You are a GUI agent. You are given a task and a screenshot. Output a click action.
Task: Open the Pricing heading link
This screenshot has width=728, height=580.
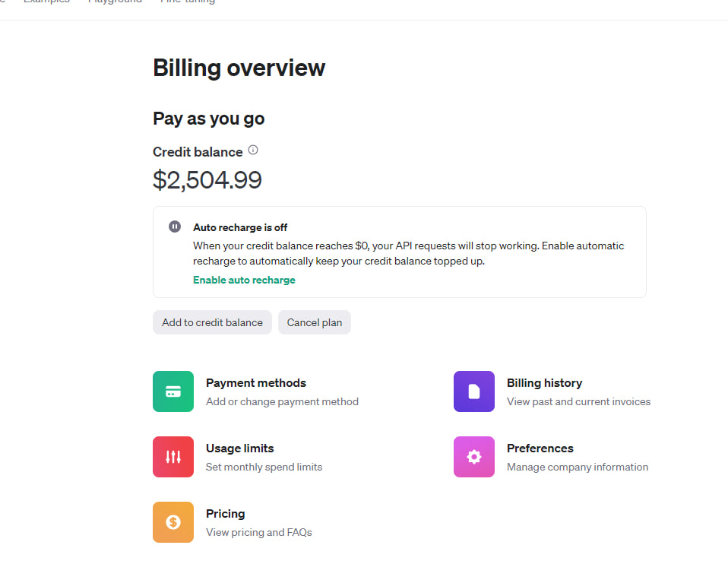225,514
